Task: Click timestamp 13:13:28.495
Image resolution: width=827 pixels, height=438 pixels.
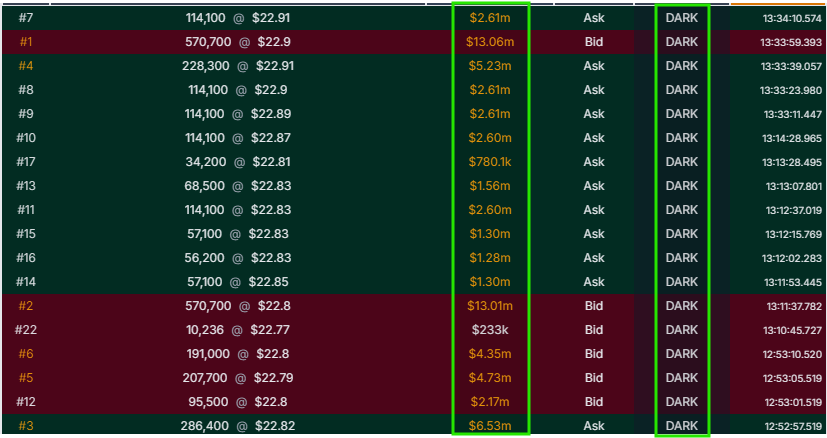Action: 792,163
